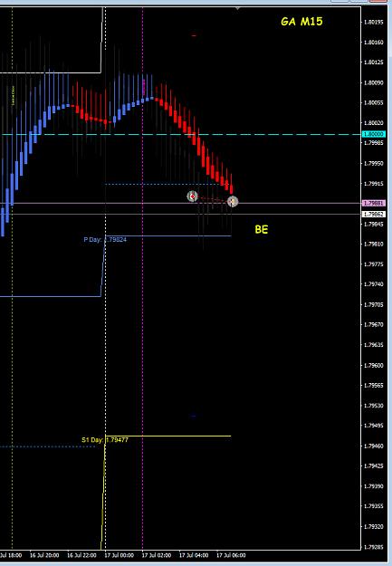Click the 1.79320 price scale value
The height and width of the screenshot is (566, 392).
coord(374,527)
